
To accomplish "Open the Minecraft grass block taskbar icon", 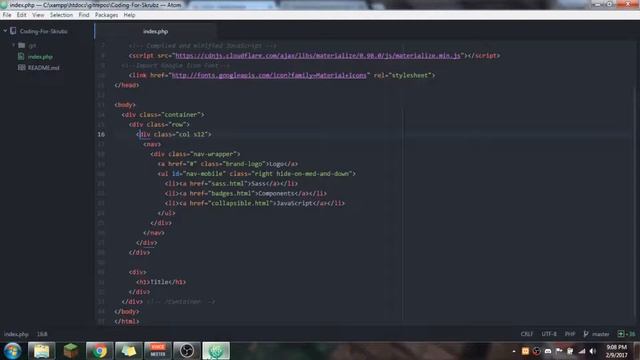I will pos(70,351).
